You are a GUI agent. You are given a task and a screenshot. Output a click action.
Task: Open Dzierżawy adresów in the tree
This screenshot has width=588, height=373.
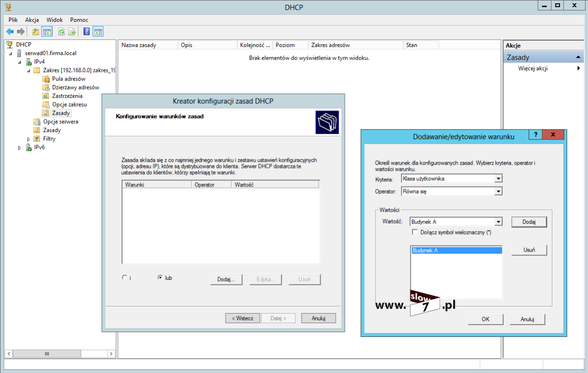pos(75,87)
